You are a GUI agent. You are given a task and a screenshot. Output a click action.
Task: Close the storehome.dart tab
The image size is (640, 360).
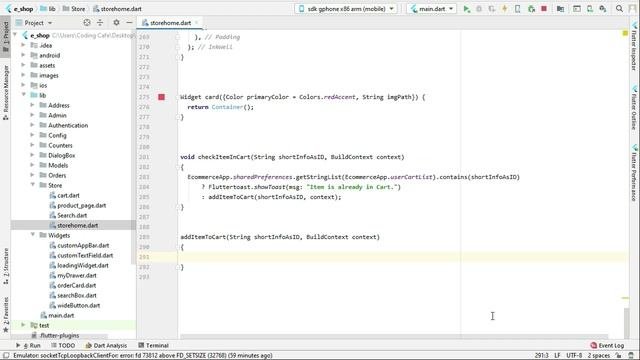coord(196,23)
